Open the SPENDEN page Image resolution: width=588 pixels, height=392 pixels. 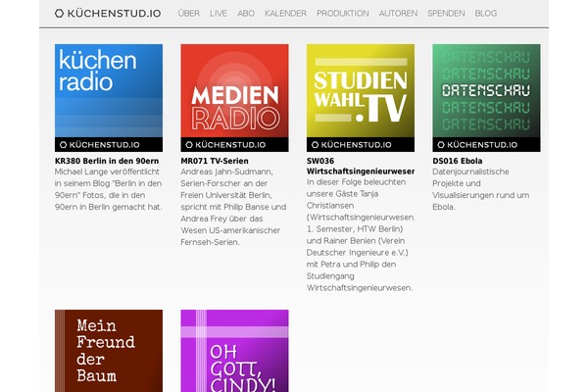[446, 14]
